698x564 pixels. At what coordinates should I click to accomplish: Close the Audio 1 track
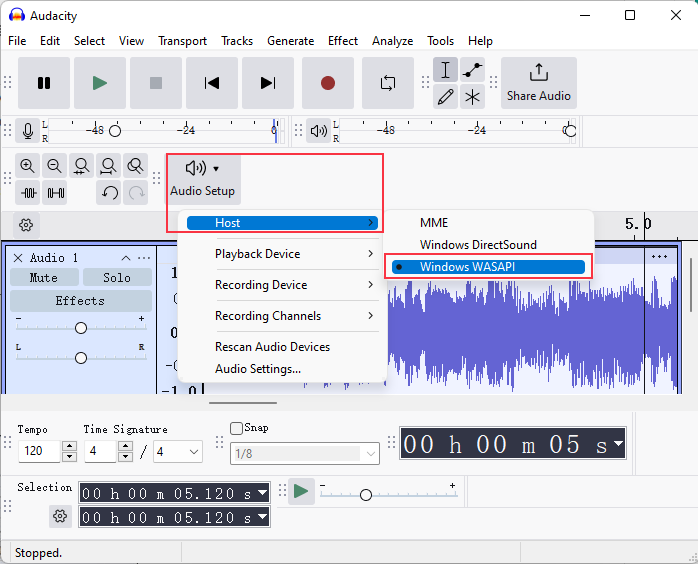coord(18,258)
